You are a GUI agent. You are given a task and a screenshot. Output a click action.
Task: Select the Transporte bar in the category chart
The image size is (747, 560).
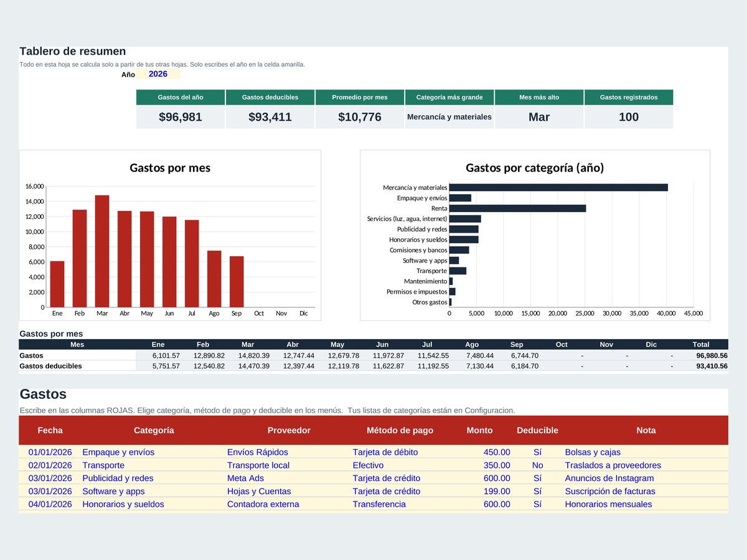(458, 271)
